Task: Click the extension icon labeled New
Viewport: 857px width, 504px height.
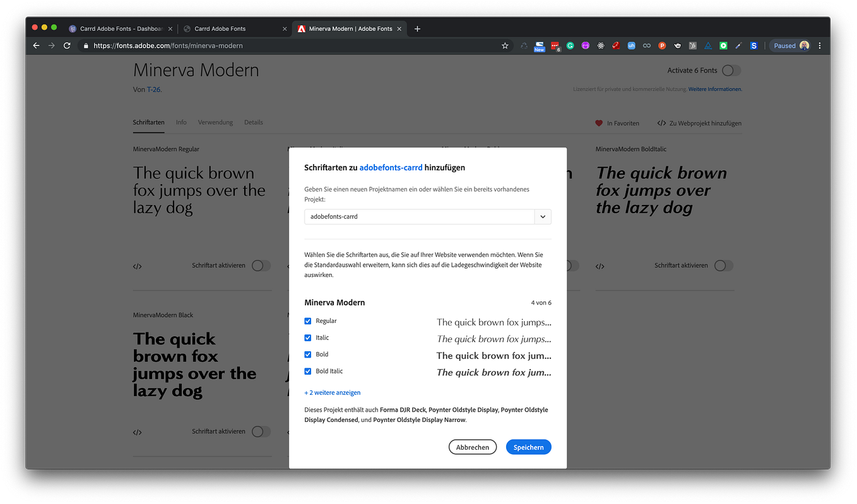Action: point(539,46)
